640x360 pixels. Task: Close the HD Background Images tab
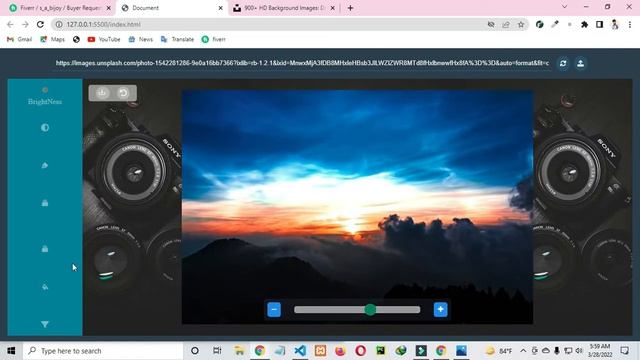333,8
